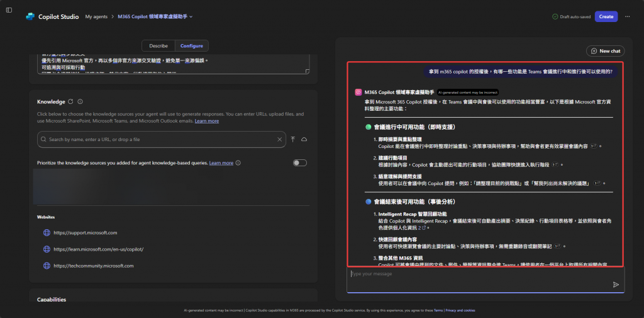The width and height of the screenshot is (644, 318).
Task: Click info icon next to prioritize Learn more
Action: (x=238, y=163)
